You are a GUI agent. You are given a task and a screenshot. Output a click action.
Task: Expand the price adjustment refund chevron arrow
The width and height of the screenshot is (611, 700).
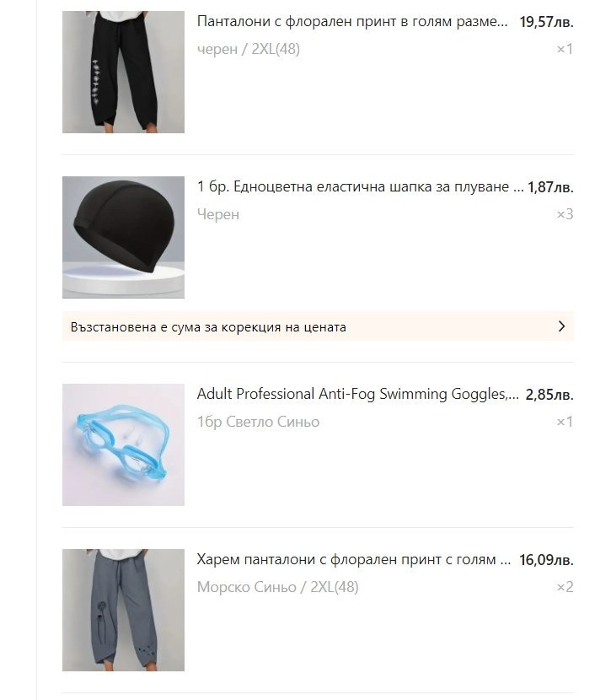[x=561, y=326]
